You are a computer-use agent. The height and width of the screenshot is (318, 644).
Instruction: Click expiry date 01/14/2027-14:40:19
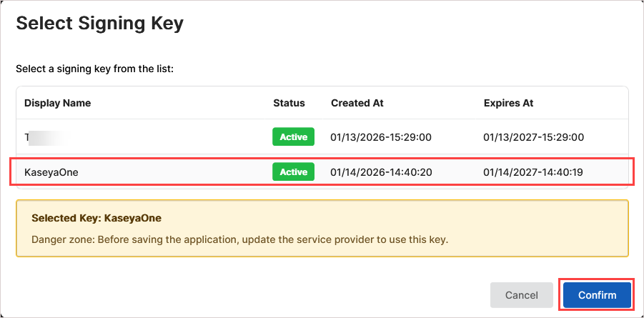point(534,172)
